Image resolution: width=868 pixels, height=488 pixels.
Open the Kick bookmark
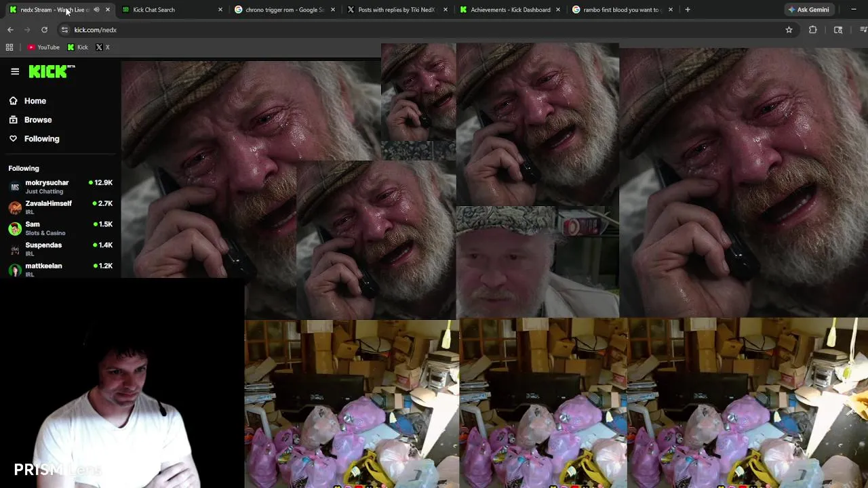click(x=77, y=47)
